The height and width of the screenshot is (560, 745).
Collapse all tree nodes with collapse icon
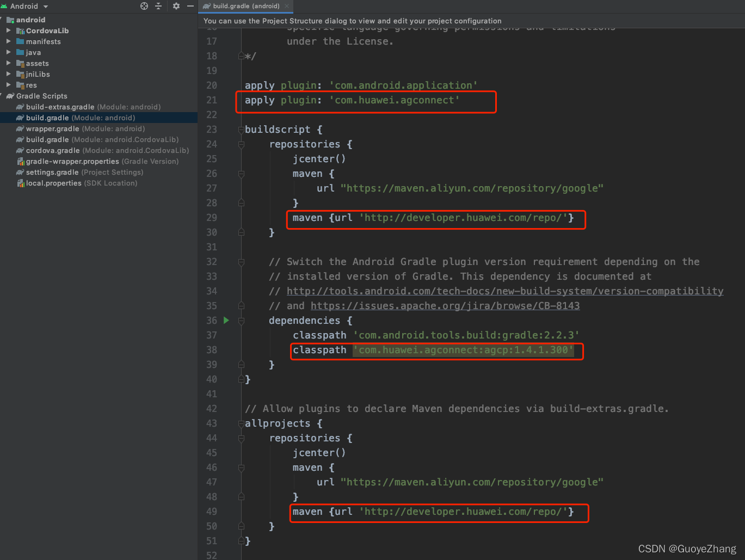pyautogui.click(x=158, y=6)
